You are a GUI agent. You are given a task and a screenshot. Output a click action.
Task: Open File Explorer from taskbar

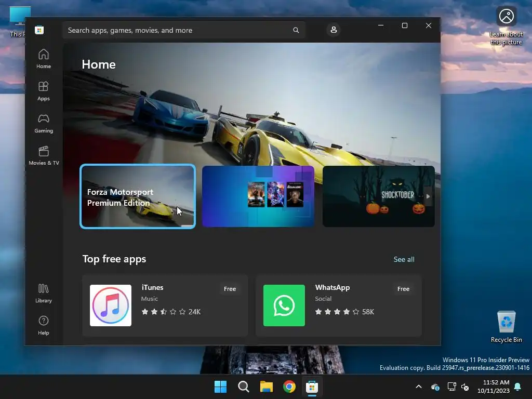click(x=267, y=387)
